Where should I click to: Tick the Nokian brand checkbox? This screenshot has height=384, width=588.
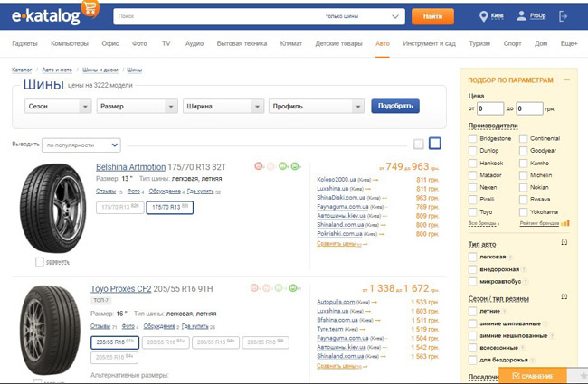523,187
